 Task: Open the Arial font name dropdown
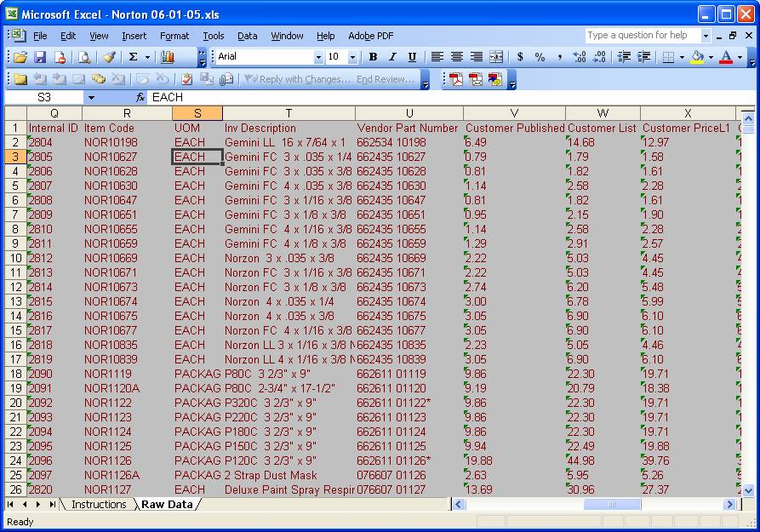pos(318,57)
